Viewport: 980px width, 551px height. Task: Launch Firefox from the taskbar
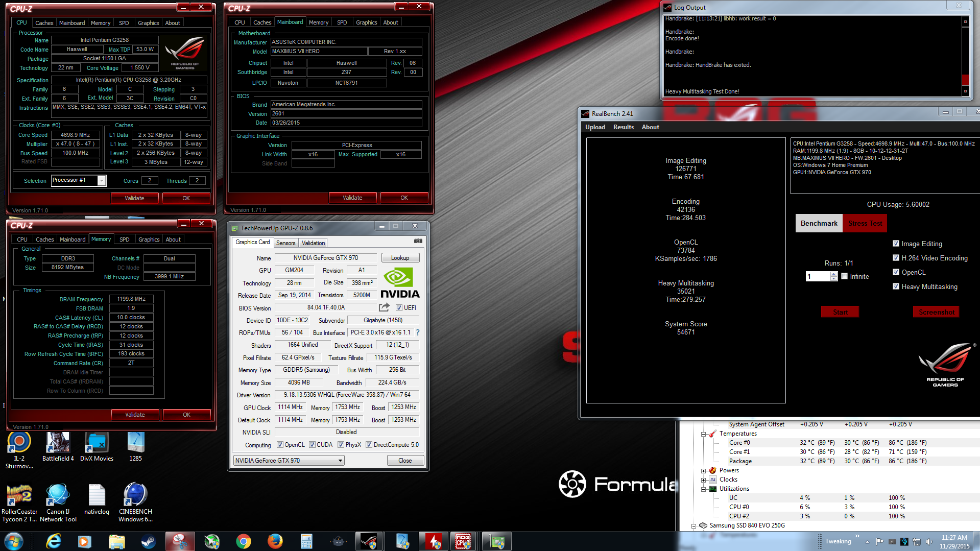click(x=275, y=541)
